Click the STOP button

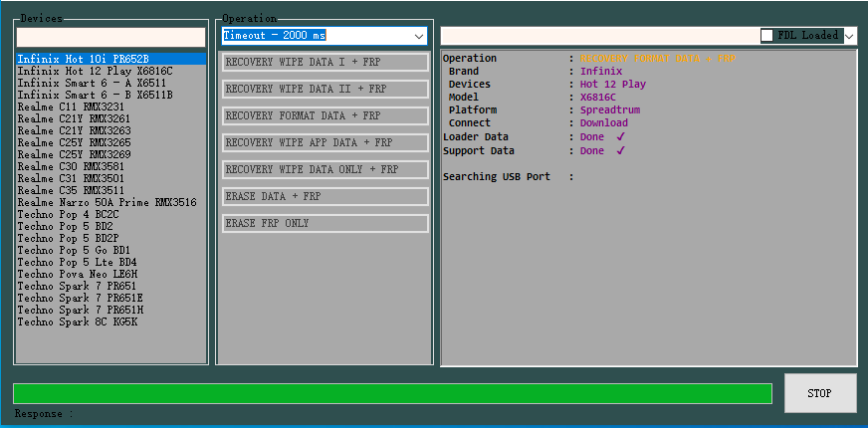[819, 393]
